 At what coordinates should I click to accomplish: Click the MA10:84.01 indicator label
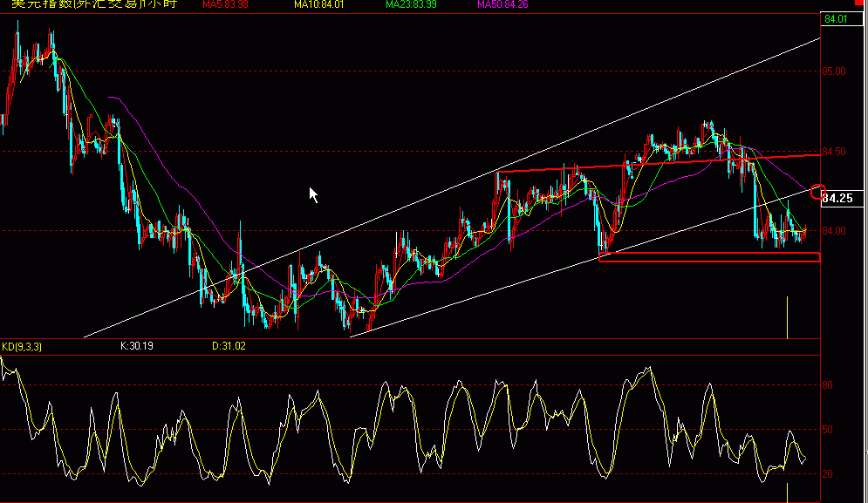click(x=319, y=4)
